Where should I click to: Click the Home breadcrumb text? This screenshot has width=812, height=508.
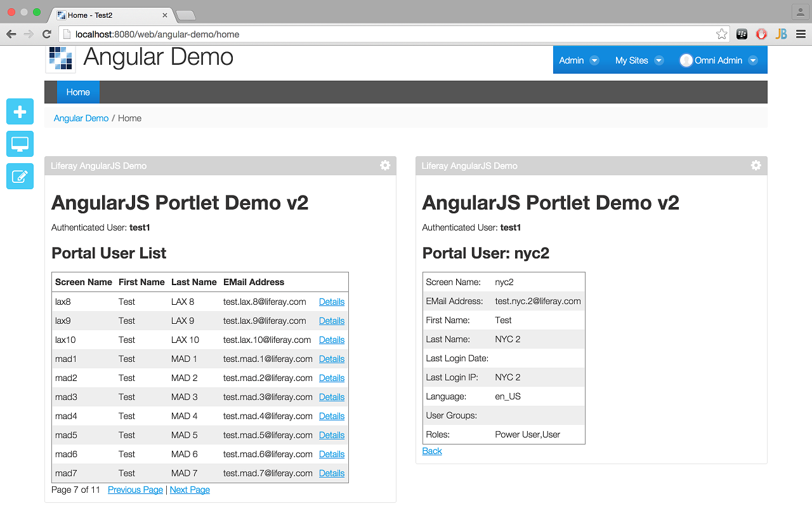click(x=129, y=118)
